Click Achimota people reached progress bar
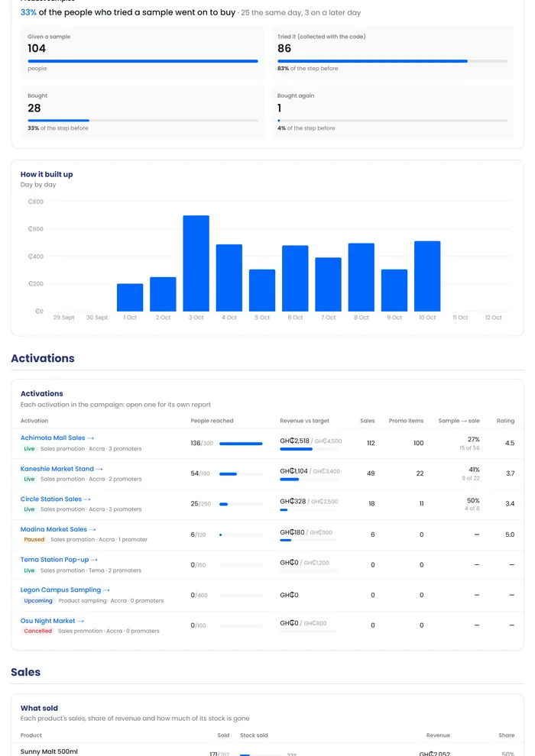535x756 pixels. pos(242,444)
